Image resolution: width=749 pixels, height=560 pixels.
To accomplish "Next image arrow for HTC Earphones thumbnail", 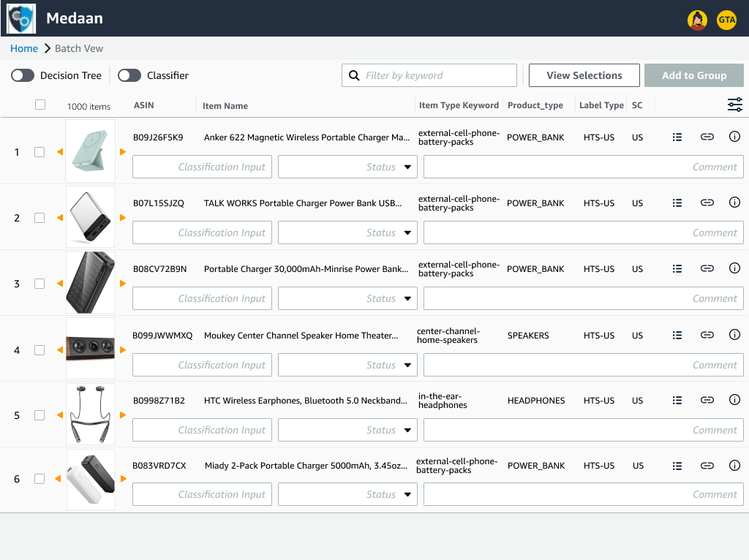I will [123, 415].
